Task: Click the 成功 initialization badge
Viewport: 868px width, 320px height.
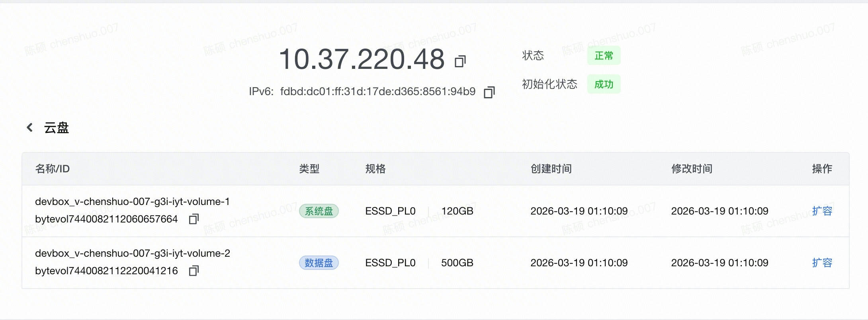Action: tap(604, 84)
